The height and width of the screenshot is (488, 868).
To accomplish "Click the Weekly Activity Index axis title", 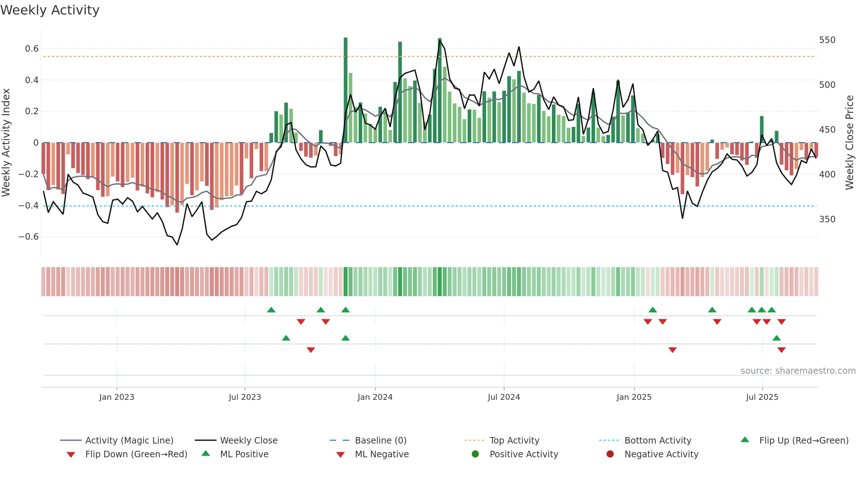I will pyautogui.click(x=6, y=142).
